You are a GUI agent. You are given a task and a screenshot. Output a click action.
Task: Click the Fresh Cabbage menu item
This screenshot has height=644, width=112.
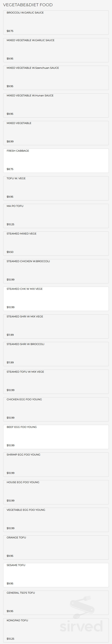(x=56, y=161)
